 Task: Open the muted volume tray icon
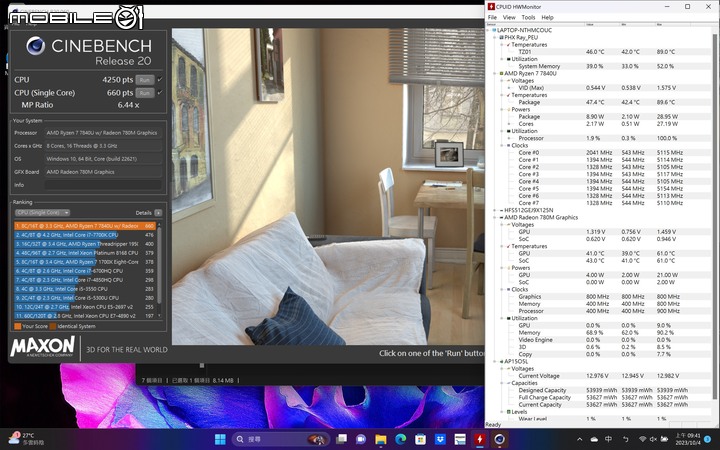(653, 439)
